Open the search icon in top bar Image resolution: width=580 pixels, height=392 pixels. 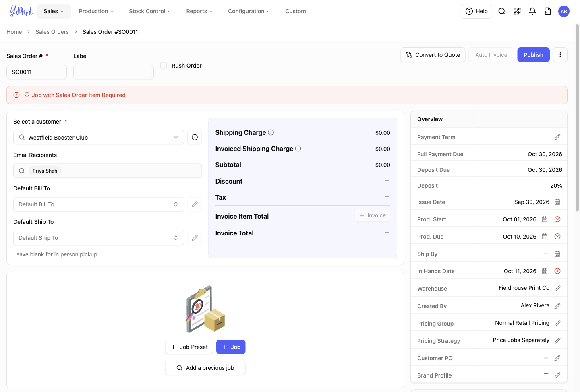[x=502, y=11]
